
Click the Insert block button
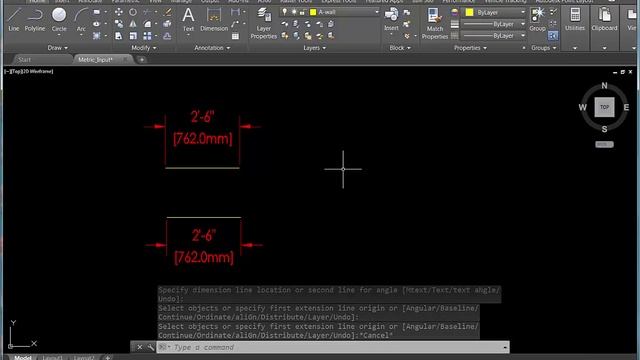391,19
